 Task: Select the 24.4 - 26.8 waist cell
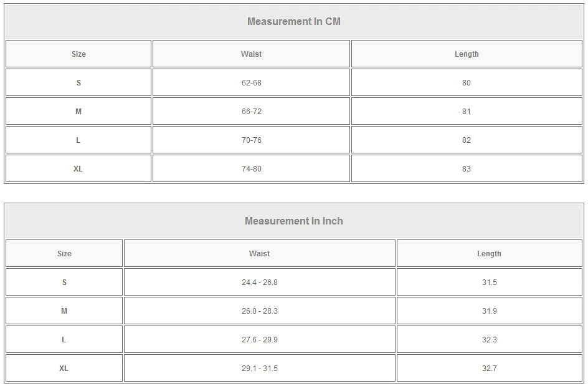(x=260, y=282)
